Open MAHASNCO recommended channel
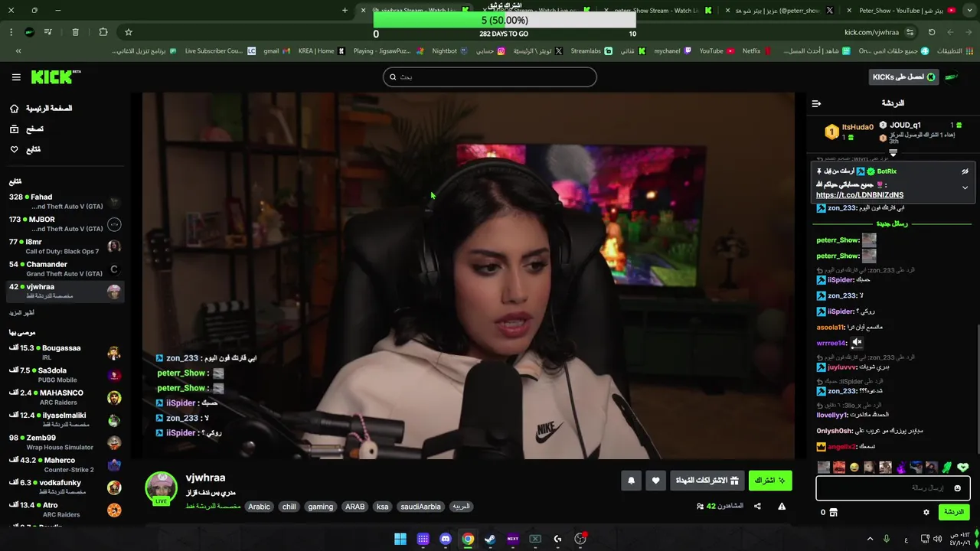The width and height of the screenshot is (980, 551). [x=64, y=397]
